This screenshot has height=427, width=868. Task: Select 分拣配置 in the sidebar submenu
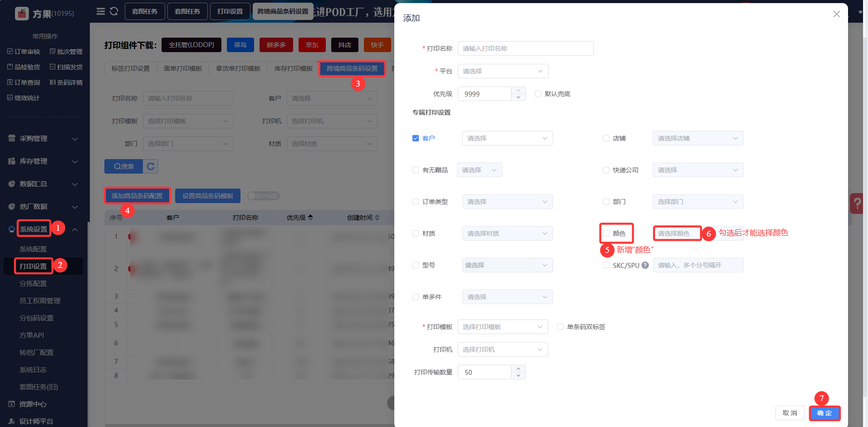33,283
